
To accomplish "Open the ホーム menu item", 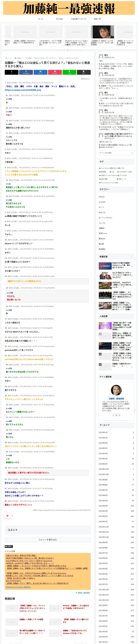I will pyautogui.click(x=41, y=19).
